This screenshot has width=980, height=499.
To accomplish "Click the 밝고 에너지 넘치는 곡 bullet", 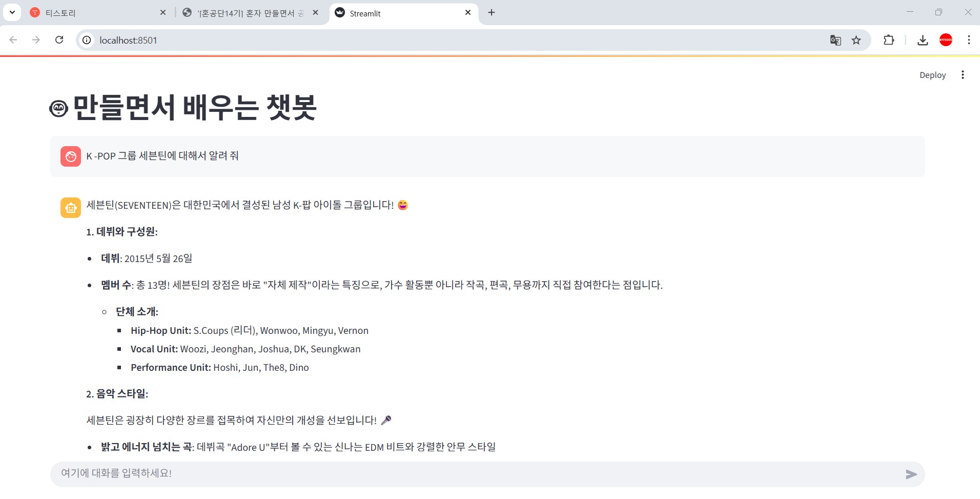I will [298, 447].
